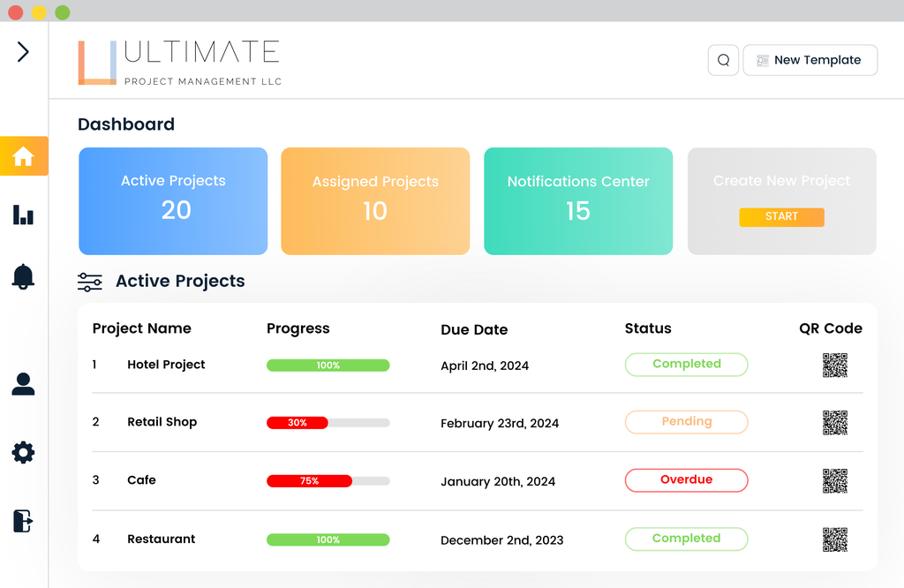Screen dimensions: 904x588
Task: Click the filter icon beside Active Projects
Action: pos(89,281)
